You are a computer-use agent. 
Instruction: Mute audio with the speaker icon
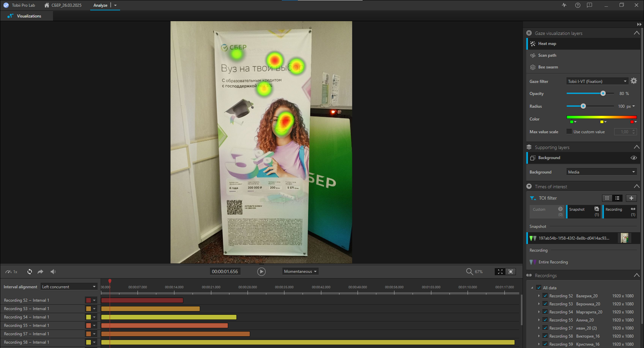tap(53, 272)
